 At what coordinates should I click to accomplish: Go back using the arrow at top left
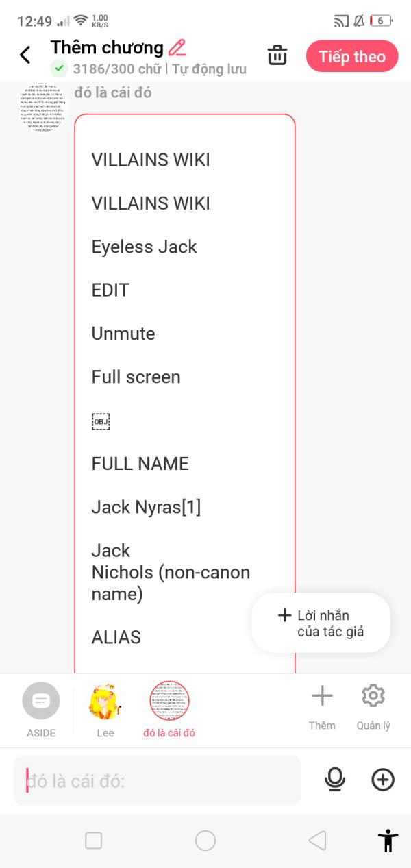[x=25, y=53]
